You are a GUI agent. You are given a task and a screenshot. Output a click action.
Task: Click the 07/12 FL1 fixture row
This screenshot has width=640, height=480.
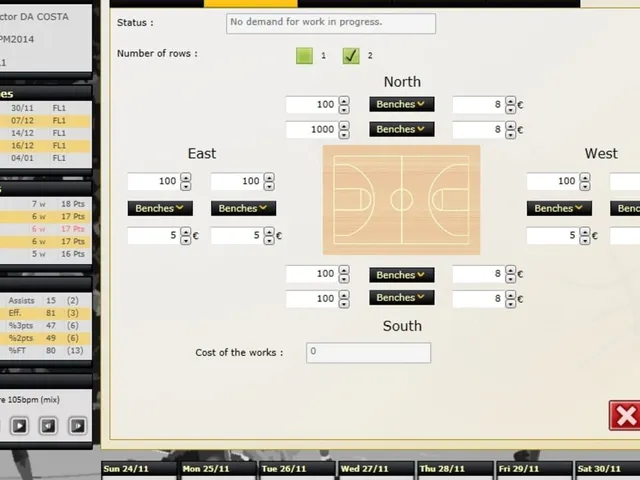(45, 121)
